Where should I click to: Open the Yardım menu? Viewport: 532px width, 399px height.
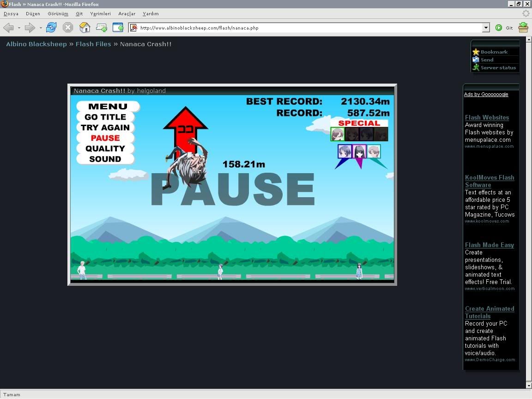(x=151, y=13)
